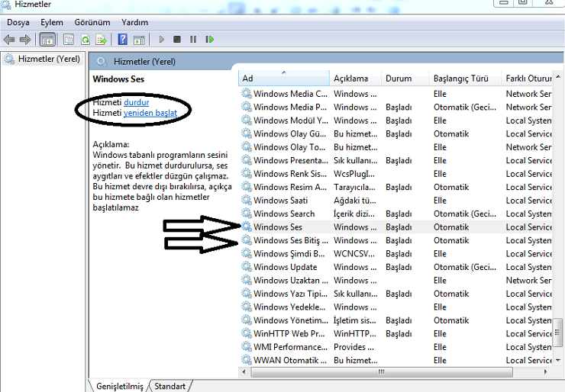Click the Pause Service icon
Screen dimensions: 565x392
tap(193, 39)
